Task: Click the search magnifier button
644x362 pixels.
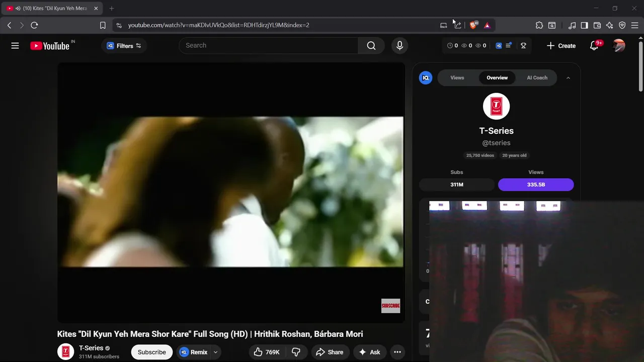Action: click(x=371, y=45)
